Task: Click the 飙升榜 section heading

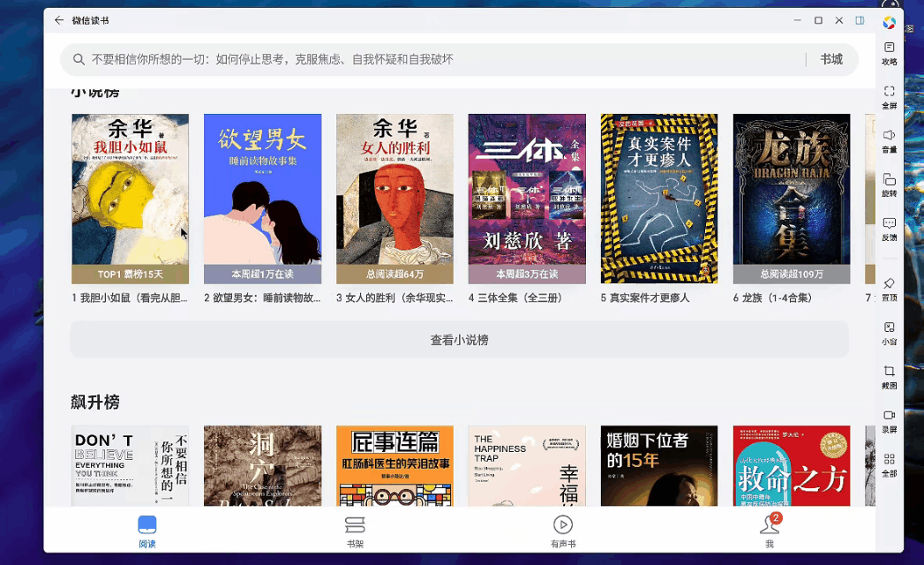Action: point(95,403)
